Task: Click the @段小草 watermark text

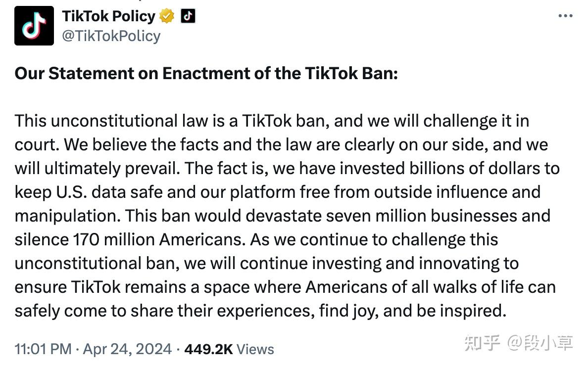Action: (x=540, y=343)
